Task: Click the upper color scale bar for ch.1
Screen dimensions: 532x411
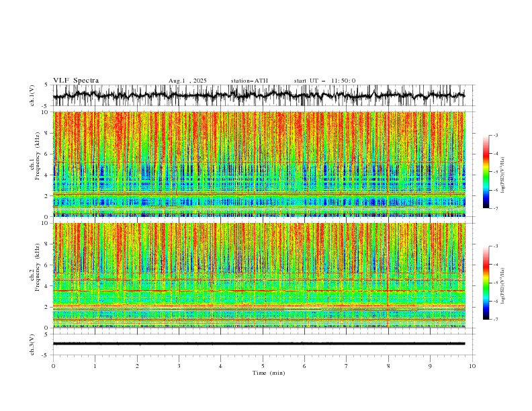Action: pyautogui.click(x=486, y=172)
